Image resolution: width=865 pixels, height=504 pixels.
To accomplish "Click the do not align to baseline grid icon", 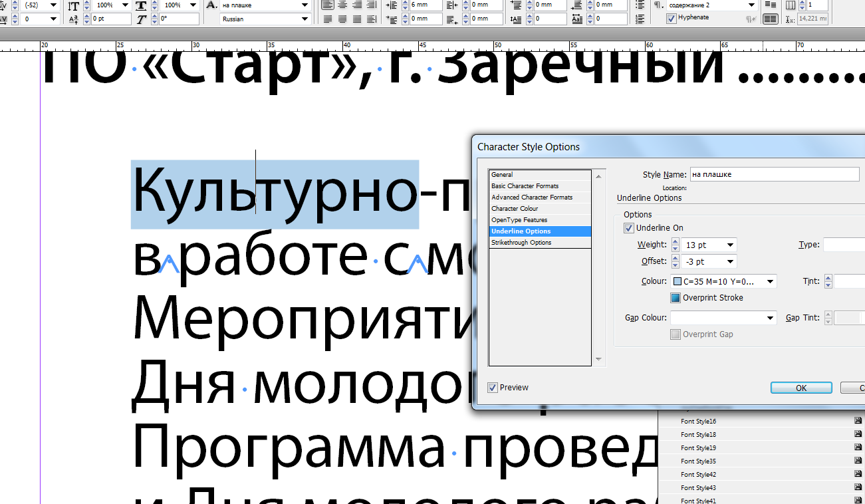I will [x=771, y=5].
